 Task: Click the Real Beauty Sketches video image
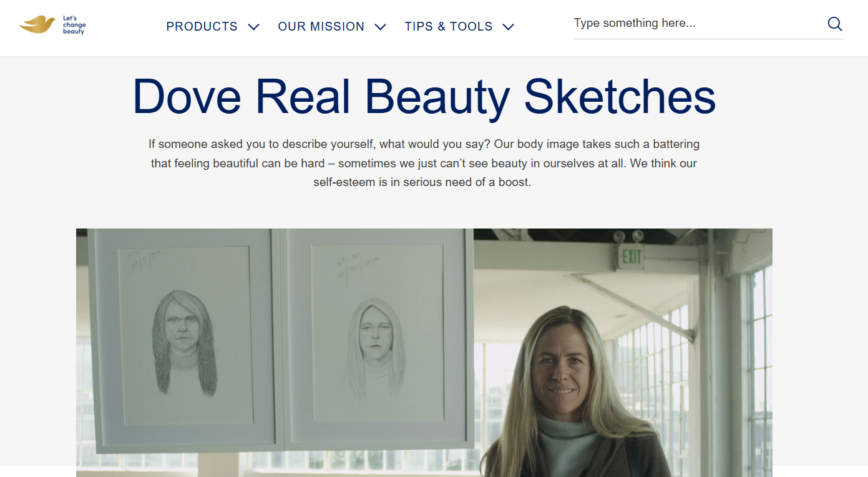[424, 353]
